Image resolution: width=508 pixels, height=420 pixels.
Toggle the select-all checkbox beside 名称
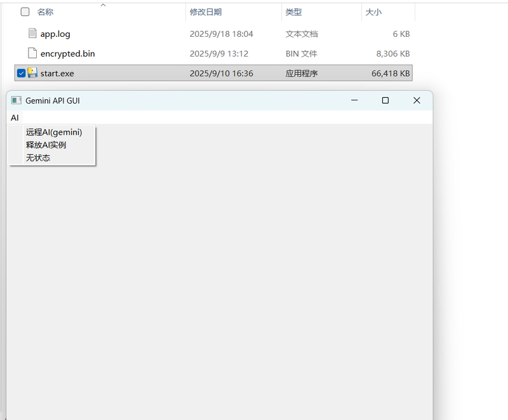tap(25, 12)
